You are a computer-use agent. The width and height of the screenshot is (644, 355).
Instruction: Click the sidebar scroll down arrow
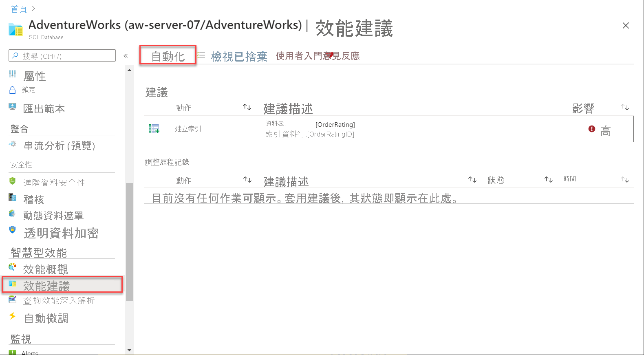pos(130,350)
